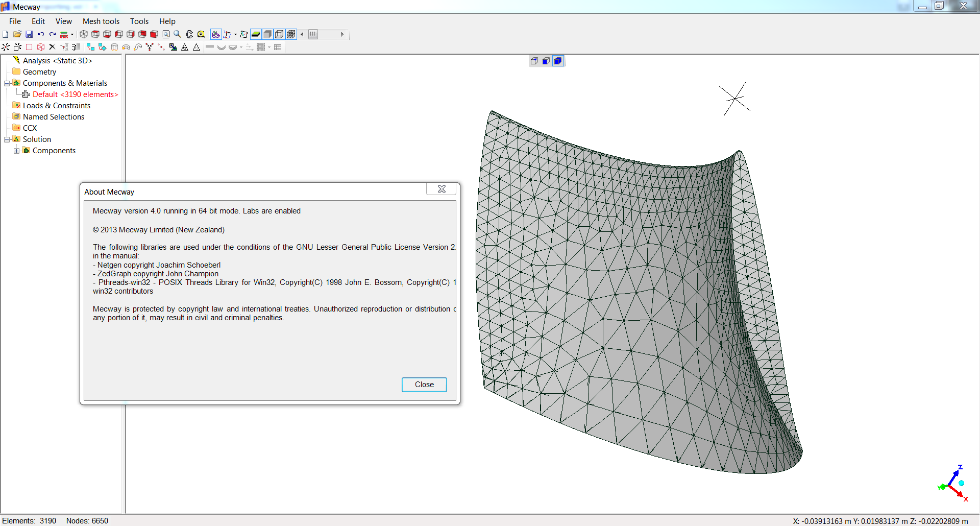Click the Redo arrow icon
This screenshot has height=526, width=980.
(53, 34)
